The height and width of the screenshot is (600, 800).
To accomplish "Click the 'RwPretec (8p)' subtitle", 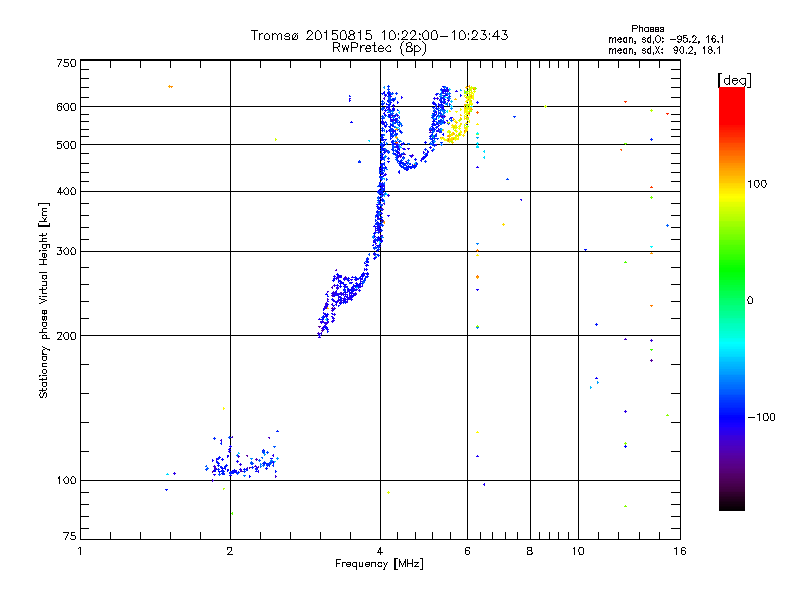I will (x=379, y=48).
